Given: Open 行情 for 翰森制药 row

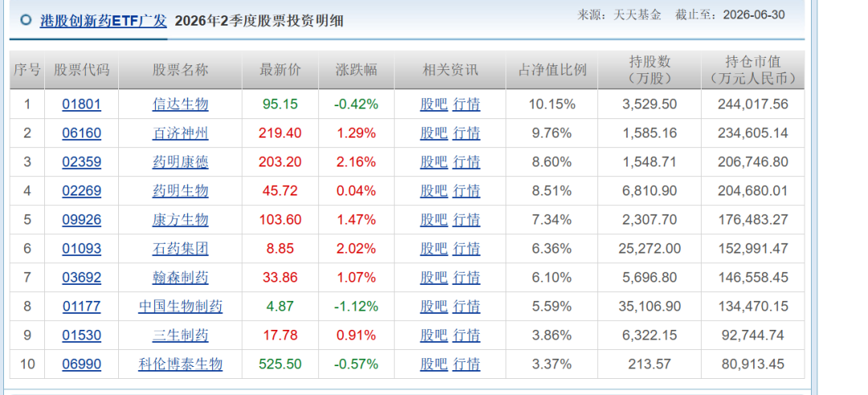Looking at the screenshot, I should 466,278.
